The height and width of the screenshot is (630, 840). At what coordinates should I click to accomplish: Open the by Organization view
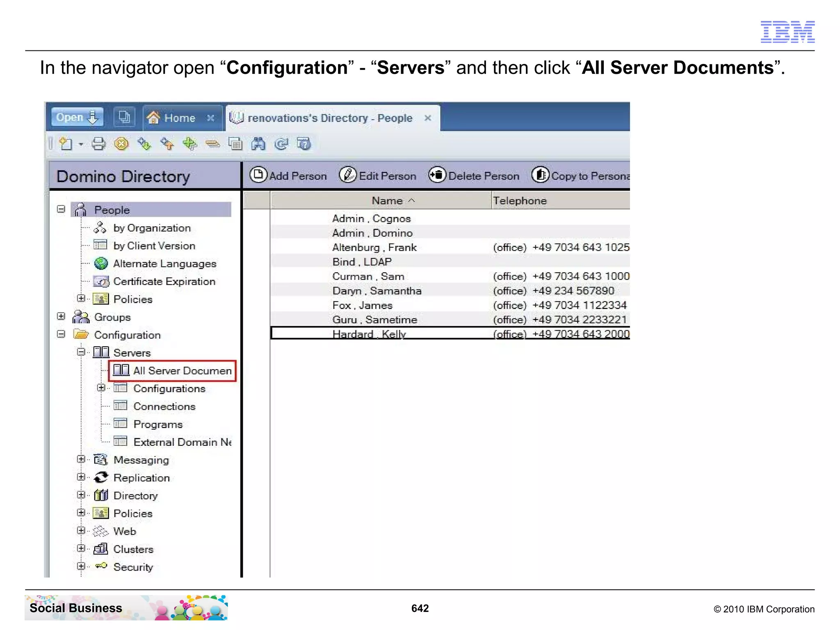point(152,228)
